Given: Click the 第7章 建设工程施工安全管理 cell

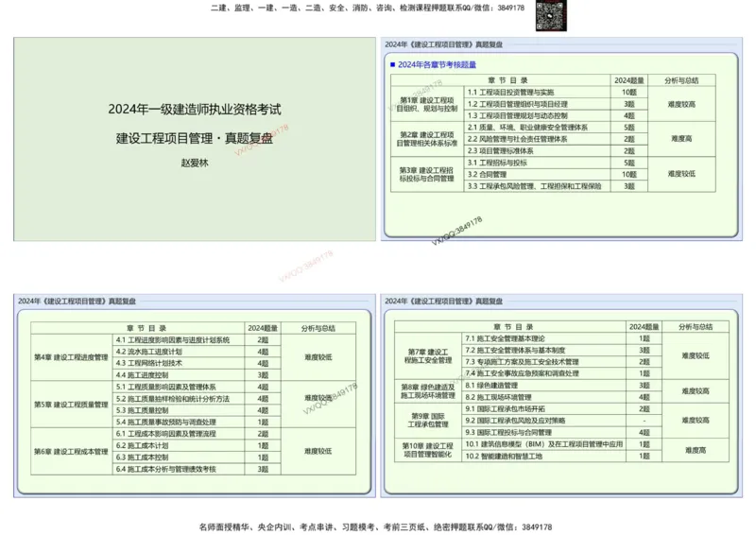Looking at the screenshot, I should (428, 356).
